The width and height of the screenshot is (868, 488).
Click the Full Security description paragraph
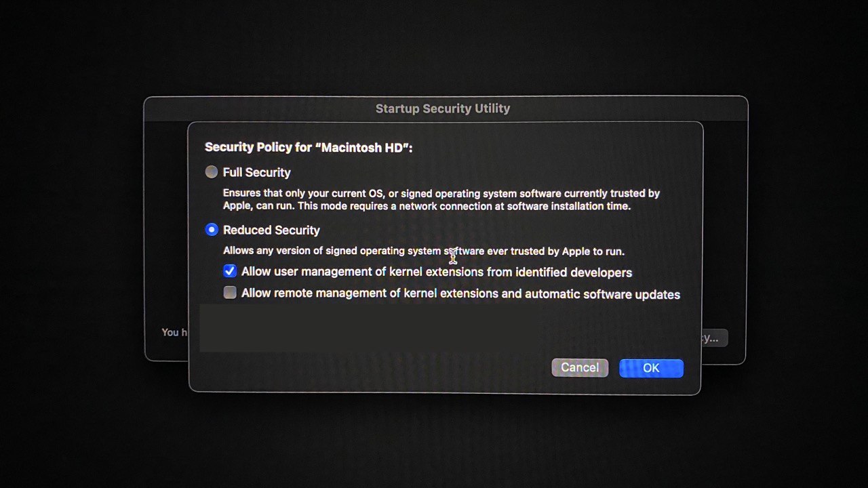click(441, 199)
